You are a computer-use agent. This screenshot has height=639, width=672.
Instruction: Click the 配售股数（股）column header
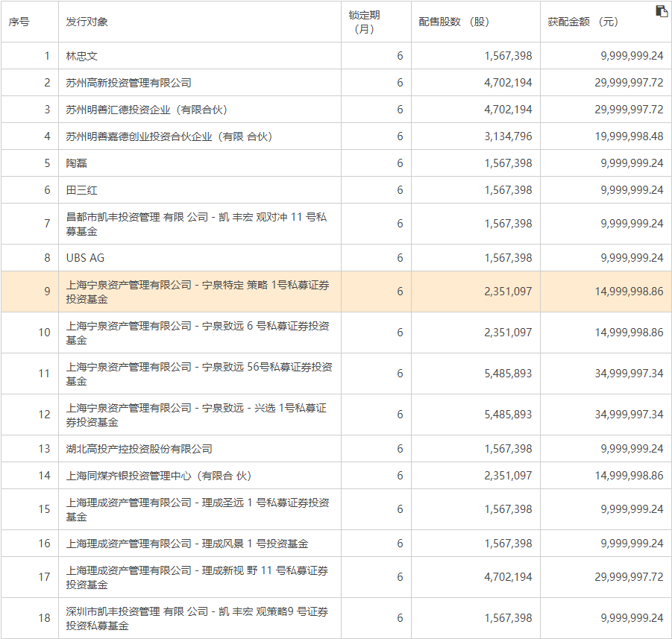click(x=453, y=22)
